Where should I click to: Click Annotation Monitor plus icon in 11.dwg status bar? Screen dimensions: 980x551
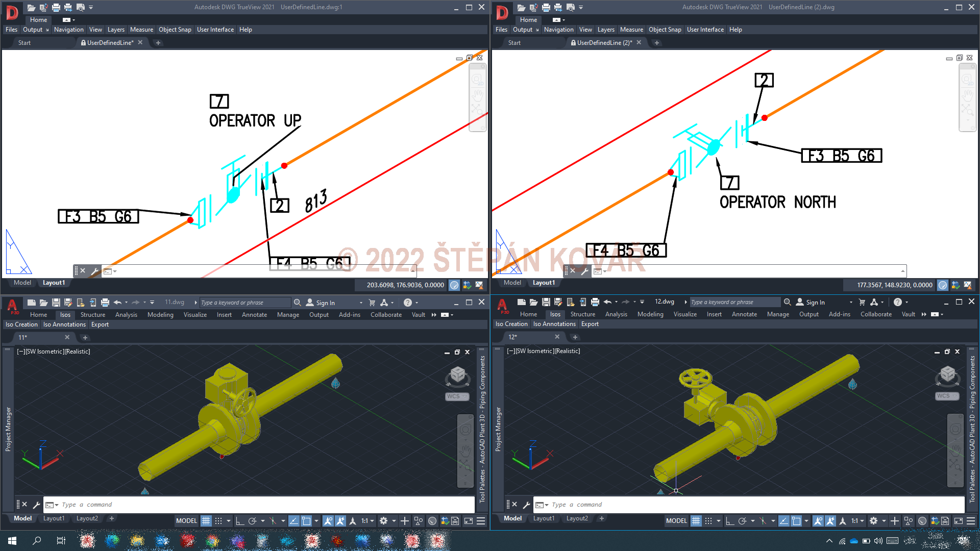405,521
